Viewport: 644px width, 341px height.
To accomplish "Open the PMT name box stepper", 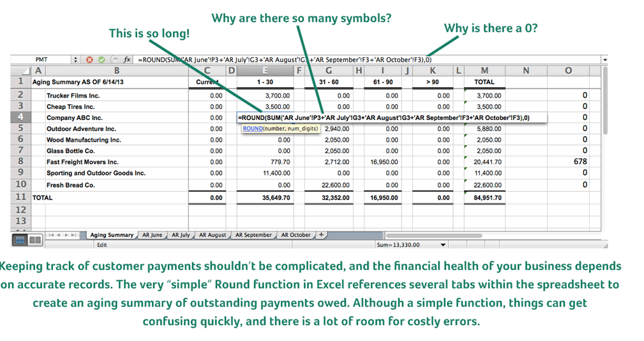I will coord(76,59).
